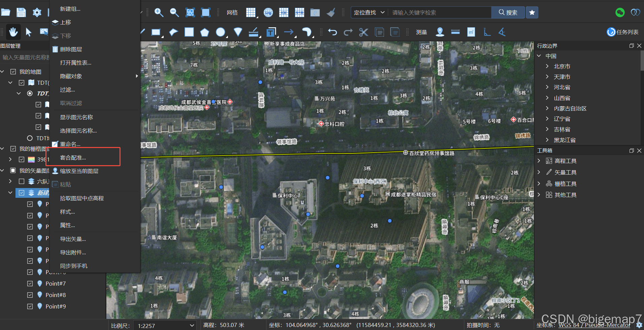Image resolution: width=644 pixels, height=330 pixels.
Task: Click the KM grid icon
Action: [284, 13]
